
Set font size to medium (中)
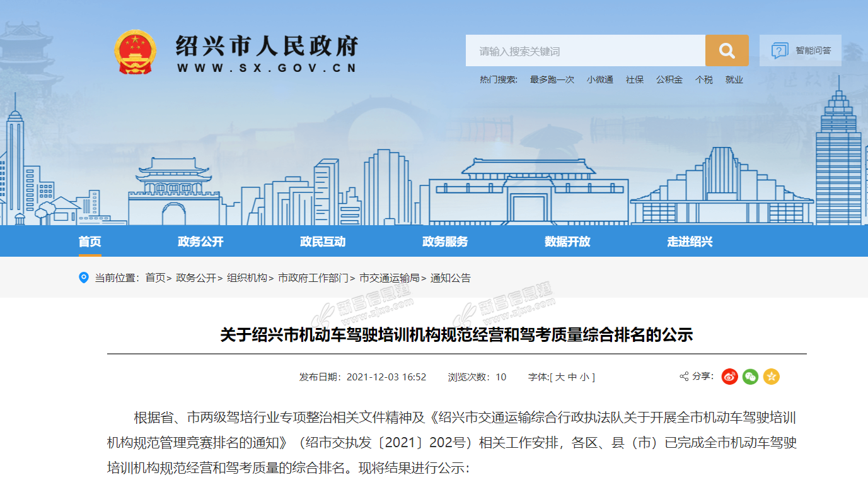572,377
